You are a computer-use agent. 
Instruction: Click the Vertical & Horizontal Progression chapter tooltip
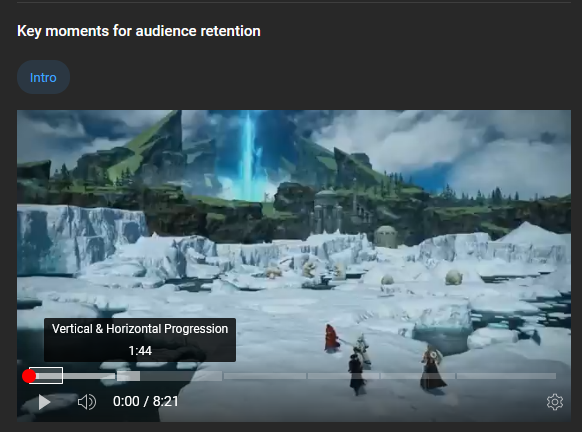tap(140, 340)
